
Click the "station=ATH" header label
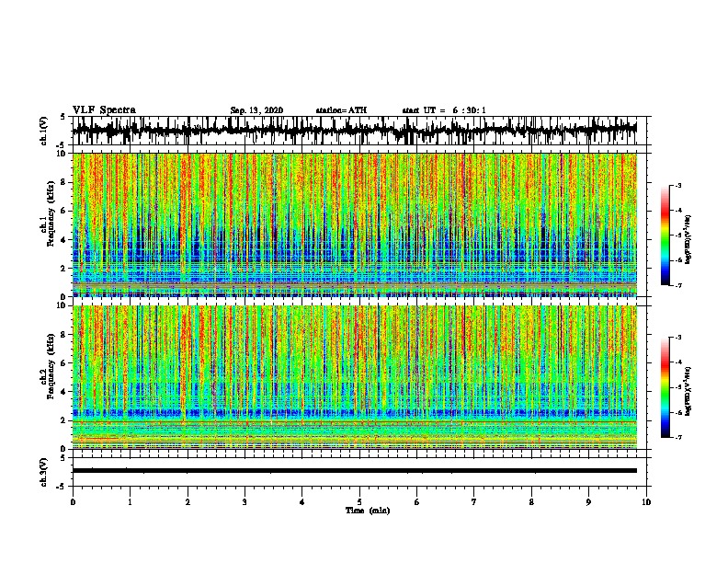coord(341,110)
